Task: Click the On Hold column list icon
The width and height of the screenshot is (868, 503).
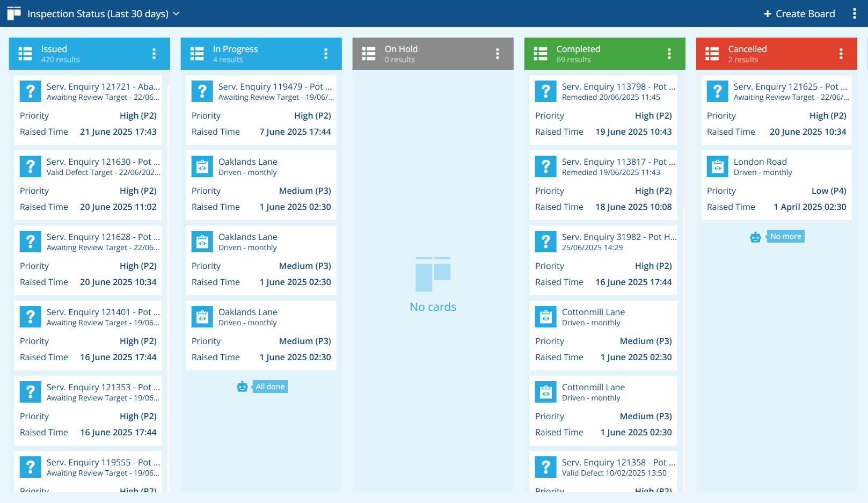Action: coord(369,54)
